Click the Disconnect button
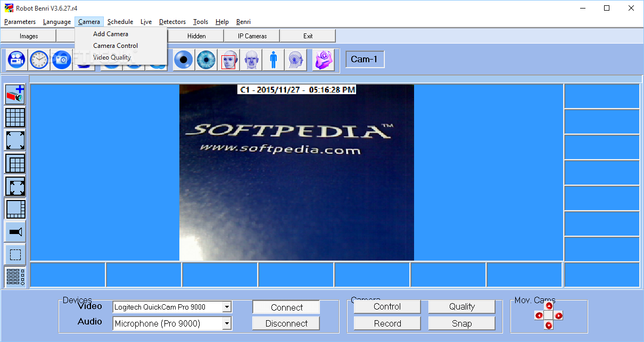644x342 pixels. pyautogui.click(x=286, y=323)
